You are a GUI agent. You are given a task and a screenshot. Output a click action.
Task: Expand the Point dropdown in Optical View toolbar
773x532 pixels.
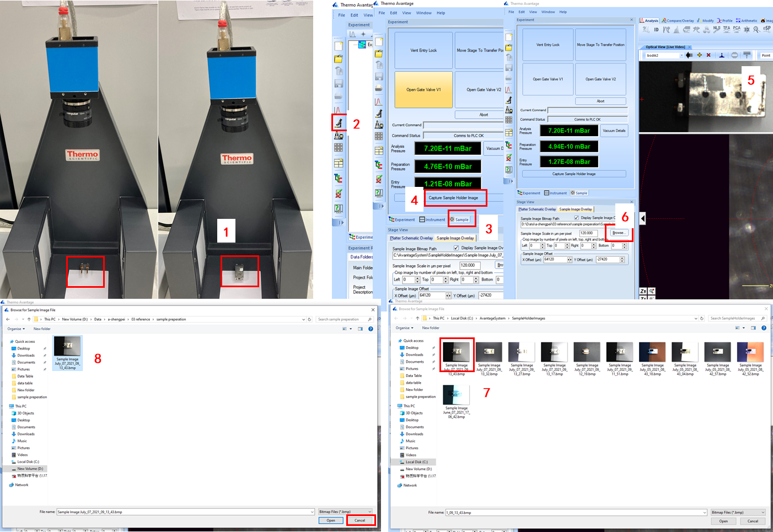[766, 55]
